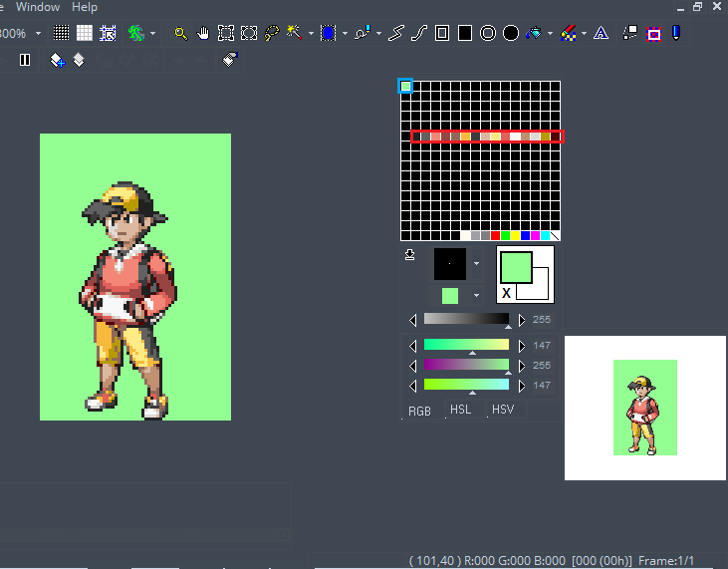
Task: Expand the dropdown beside the black swatch
Action: [476, 264]
